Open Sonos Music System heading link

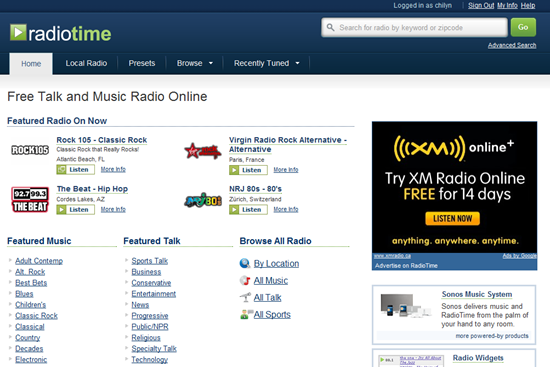pos(477,294)
